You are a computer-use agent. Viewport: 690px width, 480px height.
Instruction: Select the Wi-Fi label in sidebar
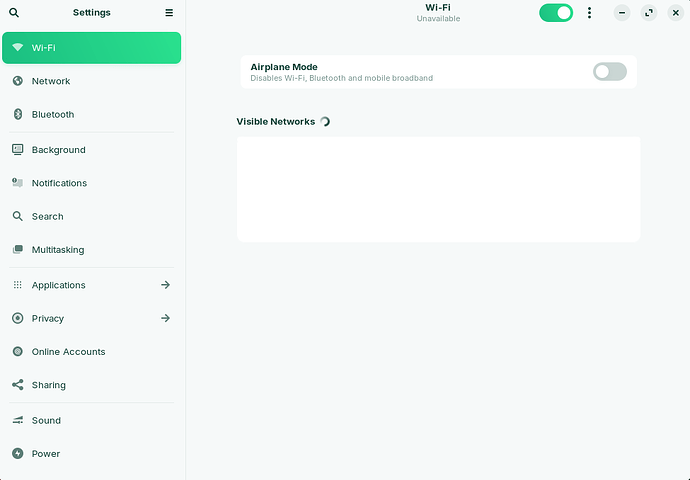coord(44,48)
